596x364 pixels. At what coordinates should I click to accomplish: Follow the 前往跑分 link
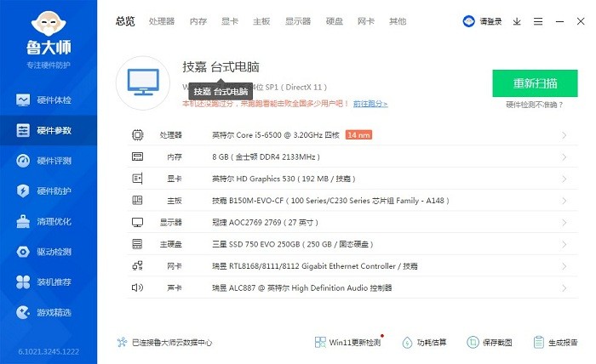click(x=370, y=104)
